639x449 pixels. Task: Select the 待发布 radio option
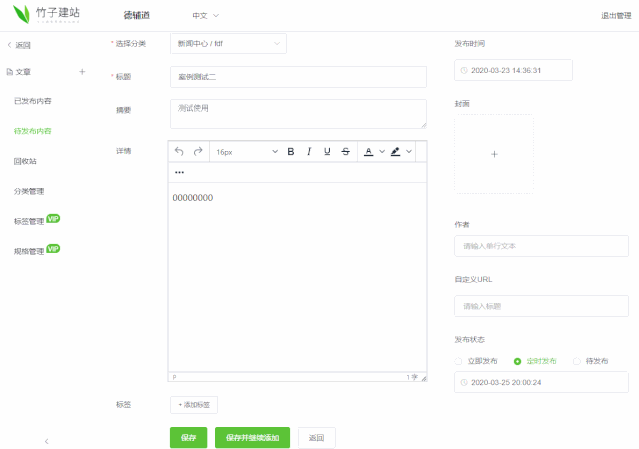[x=577, y=361]
